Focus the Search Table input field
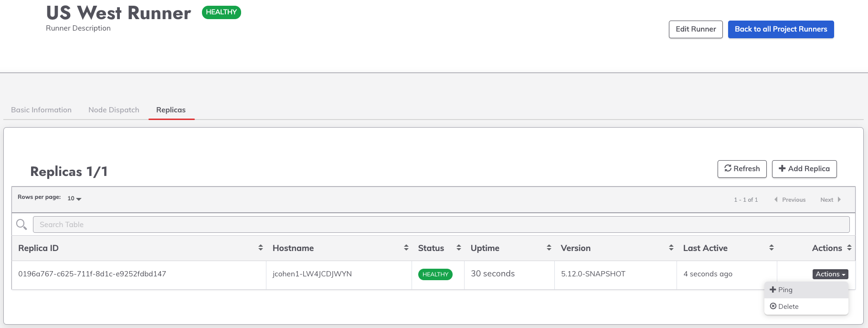868x328 pixels. [x=441, y=225]
